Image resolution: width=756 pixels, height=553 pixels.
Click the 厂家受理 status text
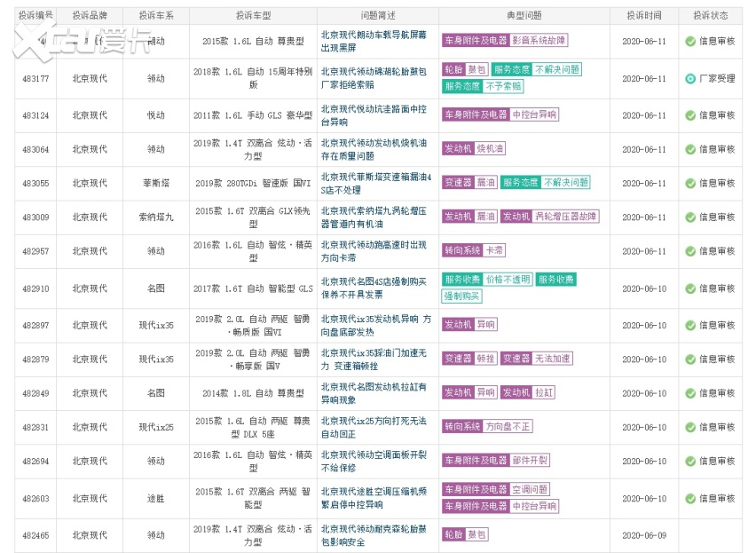click(717, 79)
